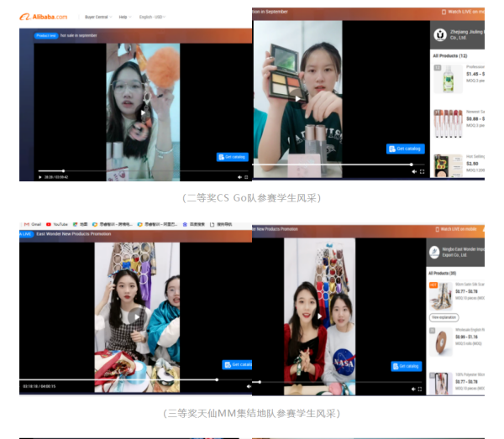Click the 三等奖天仙MM集结地队 caption
Screen dimensions: 504x439
pos(252,413)
